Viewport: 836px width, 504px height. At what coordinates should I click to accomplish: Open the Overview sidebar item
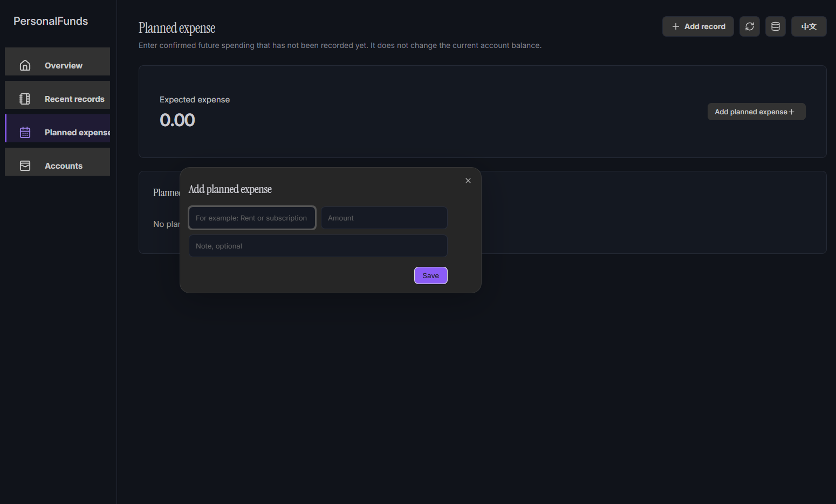pos(57,61)
